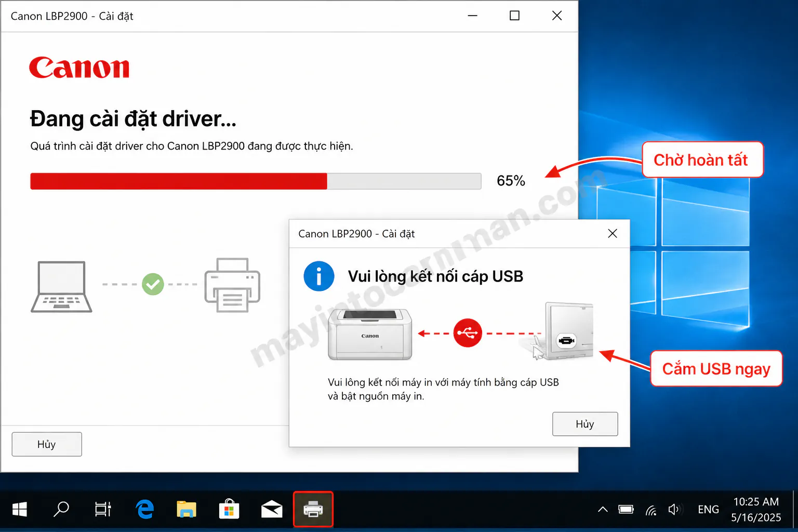Click the 65% progress value
This screenshot has width=798, height=532.
(x=511, y=181)
